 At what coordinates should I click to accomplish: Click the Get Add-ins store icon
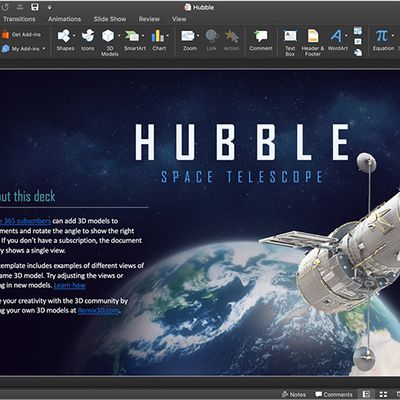[x=5, y=34]
